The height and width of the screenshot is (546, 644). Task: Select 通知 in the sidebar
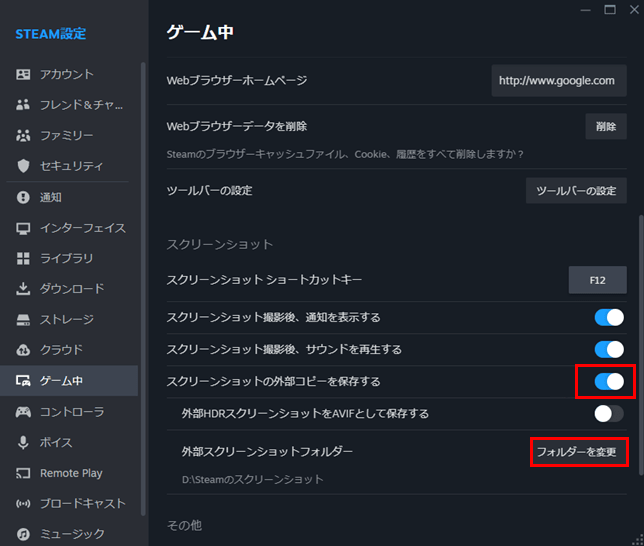click(69, 197)
